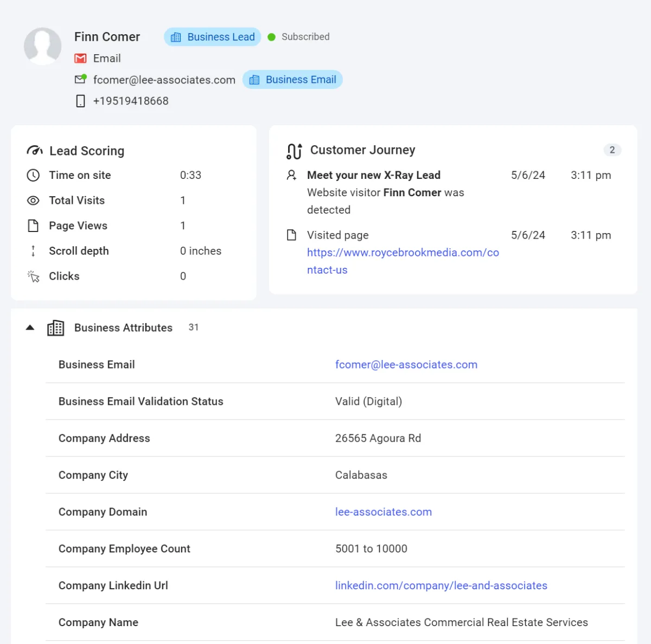Click the Visited page document icon
This screenshot has width=651, height=644.
pyautogui.click(x=291, y=235)
